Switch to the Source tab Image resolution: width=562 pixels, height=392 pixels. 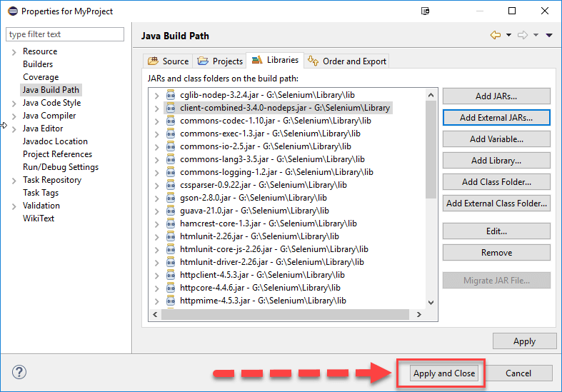coord(169,61)
